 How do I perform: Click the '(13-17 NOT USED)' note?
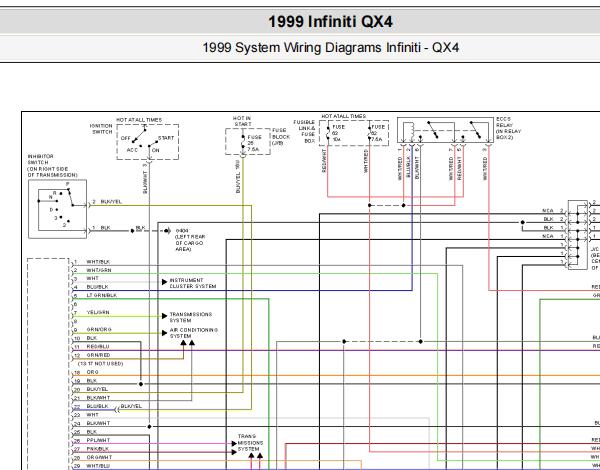click(101, 364)
